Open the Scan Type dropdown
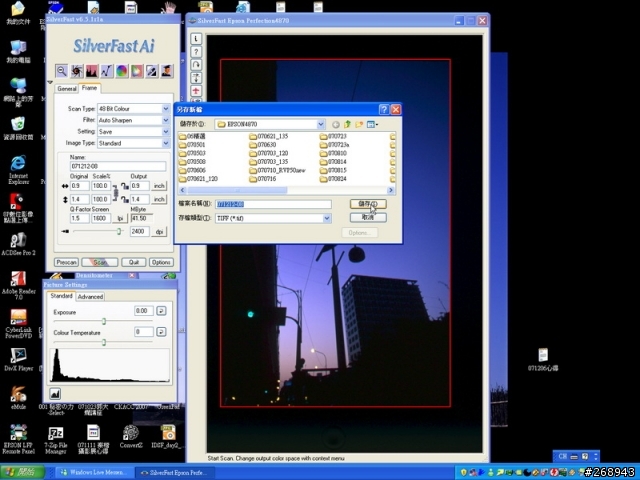 click(166, 109)
